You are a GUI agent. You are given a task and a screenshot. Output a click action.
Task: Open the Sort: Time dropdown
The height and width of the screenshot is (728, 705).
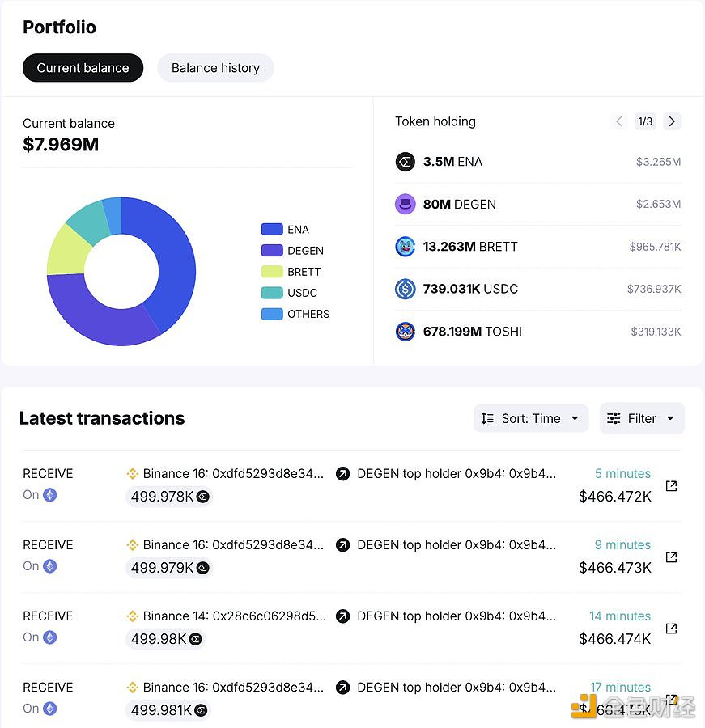point(531,418)
